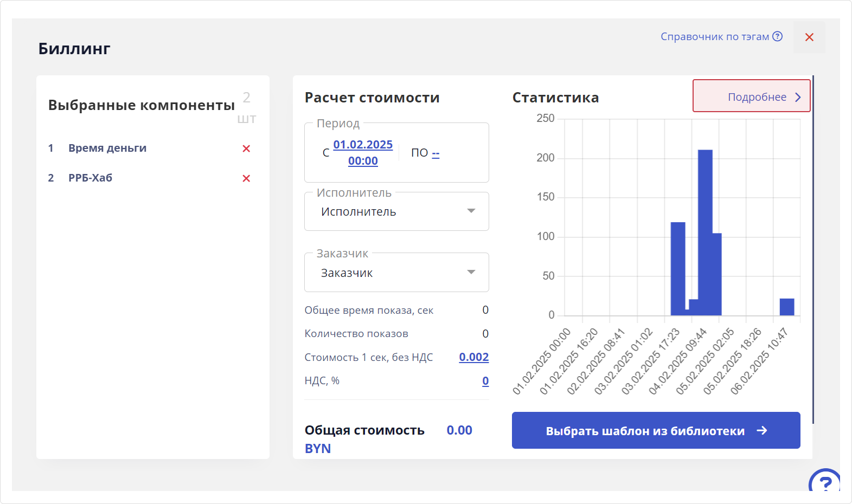
Task: Select РРБ-Хаб in the component list
Action: coord(90,178)
